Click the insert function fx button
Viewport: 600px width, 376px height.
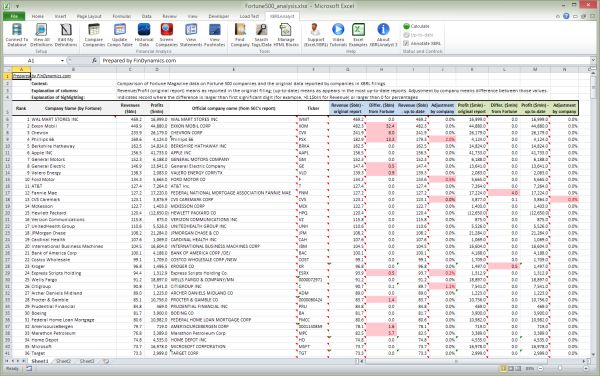coord(94,60)
